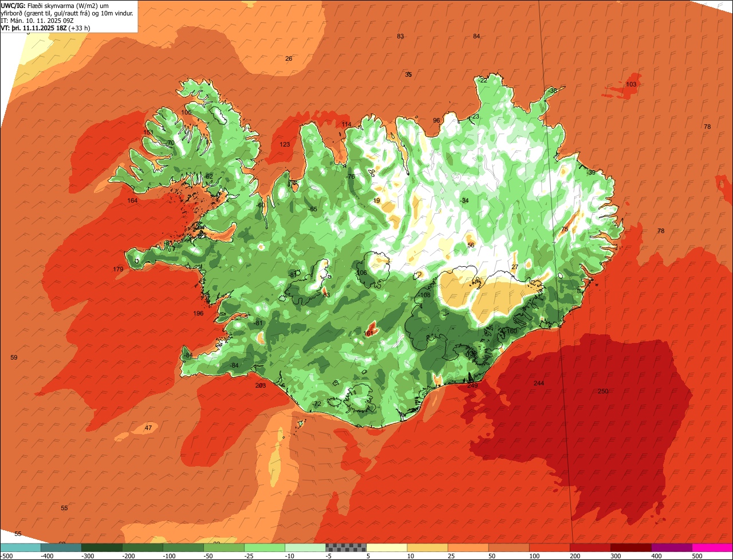This screenshot has width=733, height=560.
Task: Click the map value 47 southwest of Iceland
Action: click(x=148, y=428)
